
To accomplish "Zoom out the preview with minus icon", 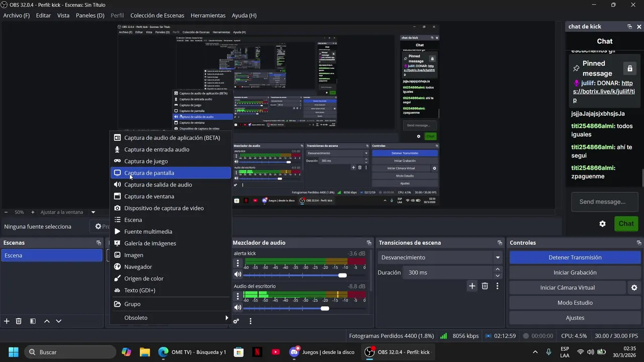I will (6, 212).
